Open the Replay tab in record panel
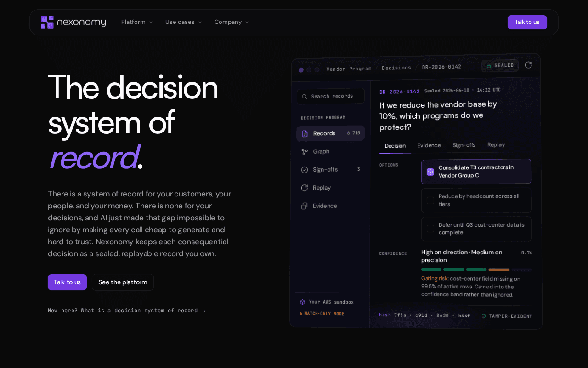The image size is (588, 368). pos(496,144)
